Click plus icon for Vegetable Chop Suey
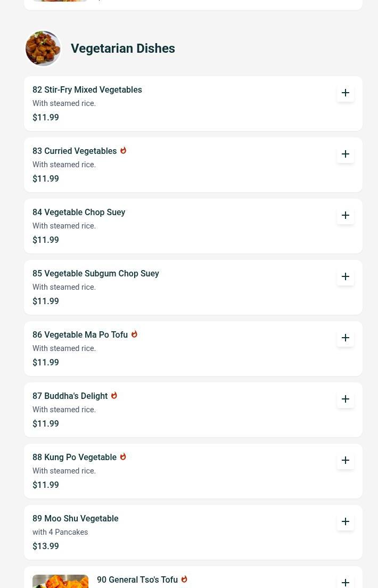Screen dimensions: 378x588 coord(346,215)
